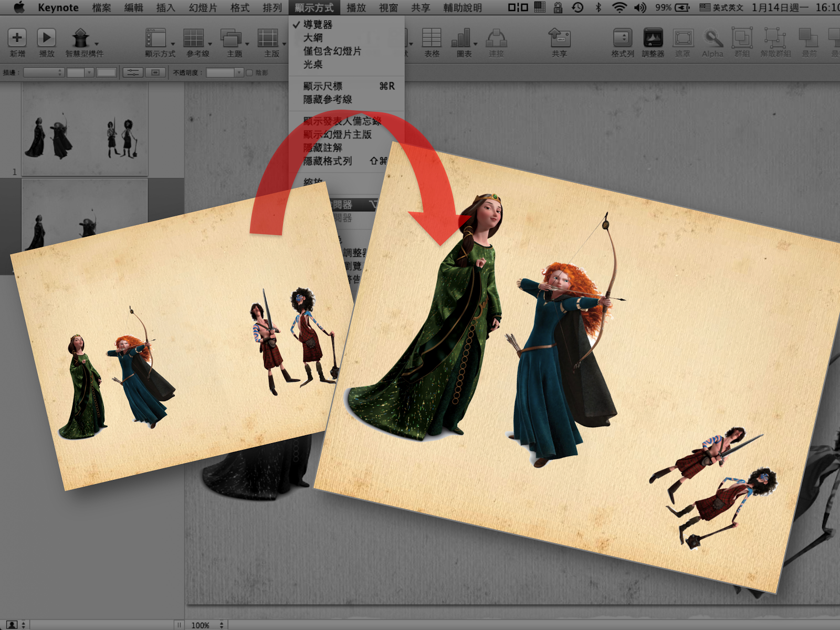Open the 插入 Insert menu
840x630 pixels.
point(165,7)
